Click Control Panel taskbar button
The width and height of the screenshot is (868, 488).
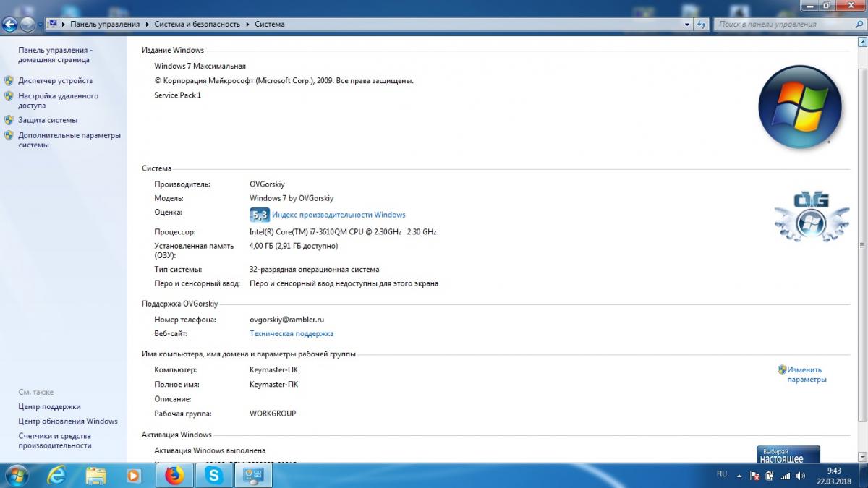click(253, 476)
